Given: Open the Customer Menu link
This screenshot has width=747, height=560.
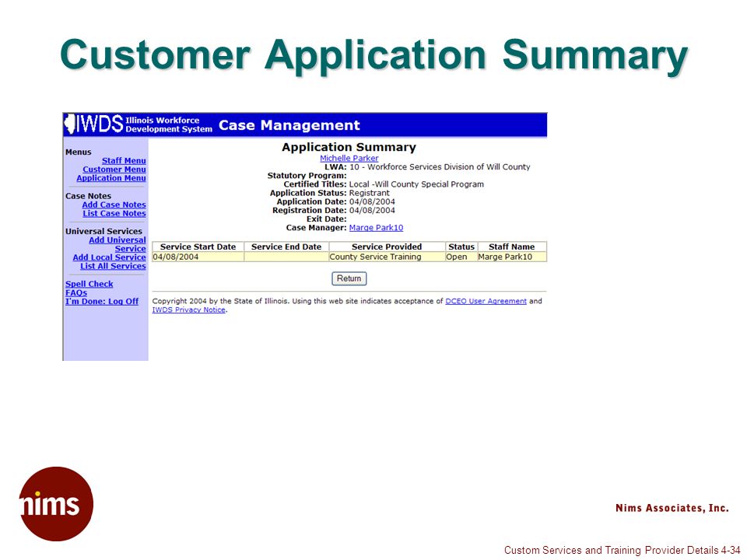Looking at the screenshot, I should pyautogui.click(x=114, y=170).
